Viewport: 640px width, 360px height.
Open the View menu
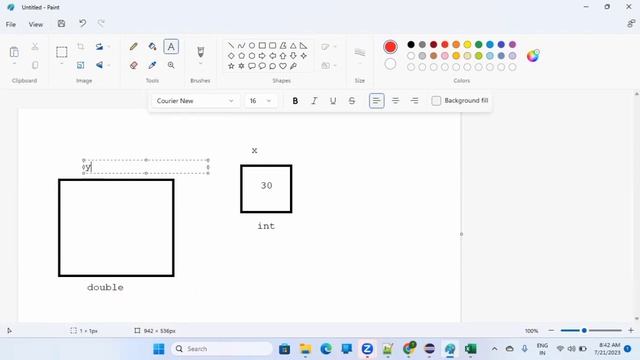[x=36, y=24]
